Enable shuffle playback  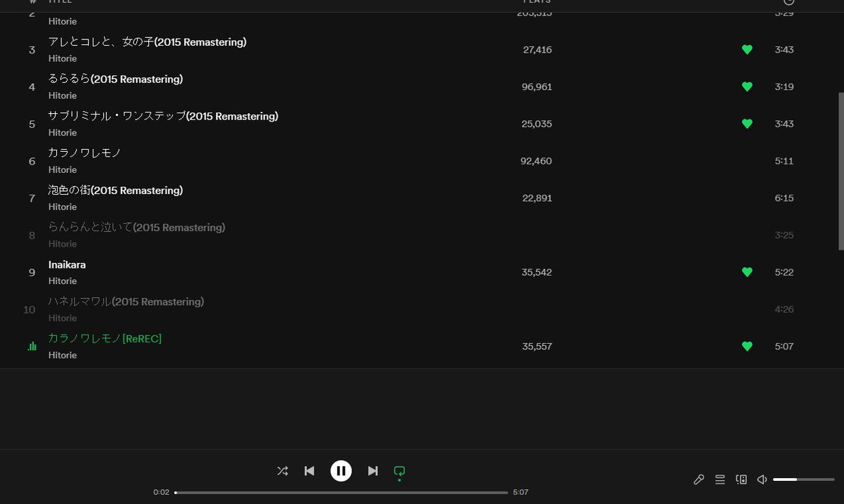283,471
